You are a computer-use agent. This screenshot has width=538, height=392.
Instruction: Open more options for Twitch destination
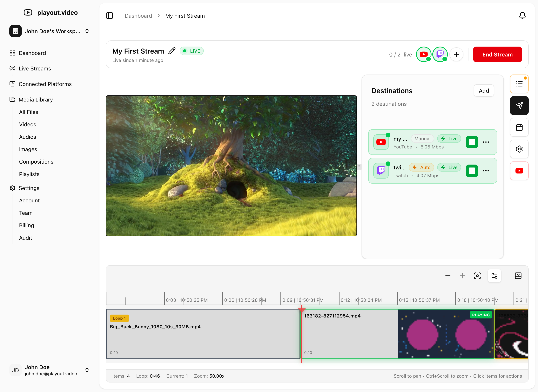[x=486, y=171]
